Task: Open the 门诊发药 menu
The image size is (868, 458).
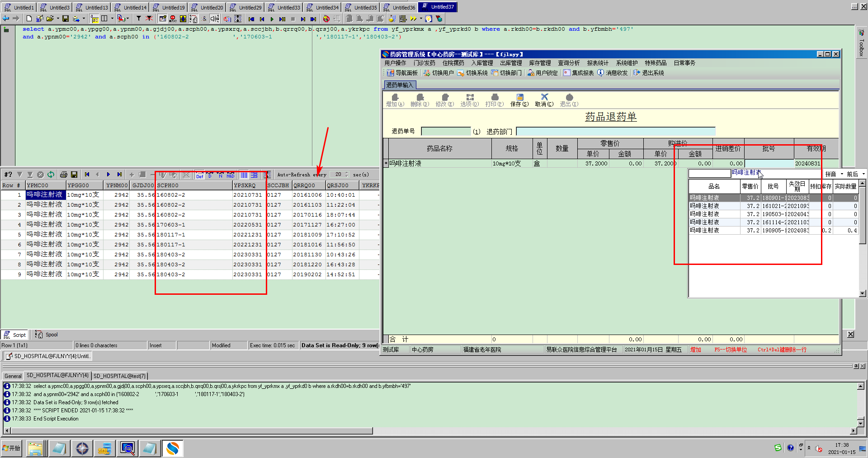Action: (425, 63)
